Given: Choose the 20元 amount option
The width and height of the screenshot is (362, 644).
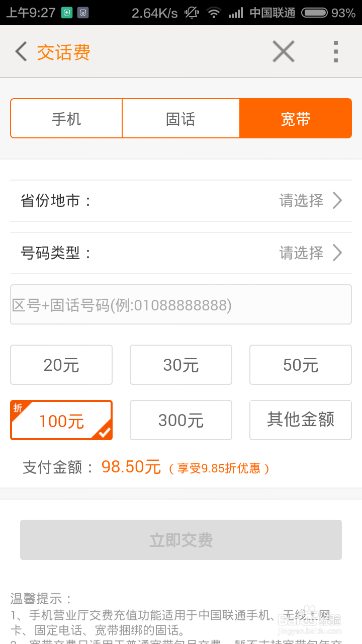Looking at the screenshot, I should pos(61,365).
